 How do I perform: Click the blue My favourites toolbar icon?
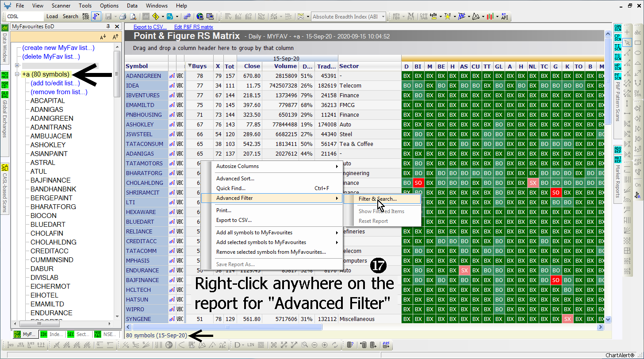pyautogui.click(x=170, y=16)
